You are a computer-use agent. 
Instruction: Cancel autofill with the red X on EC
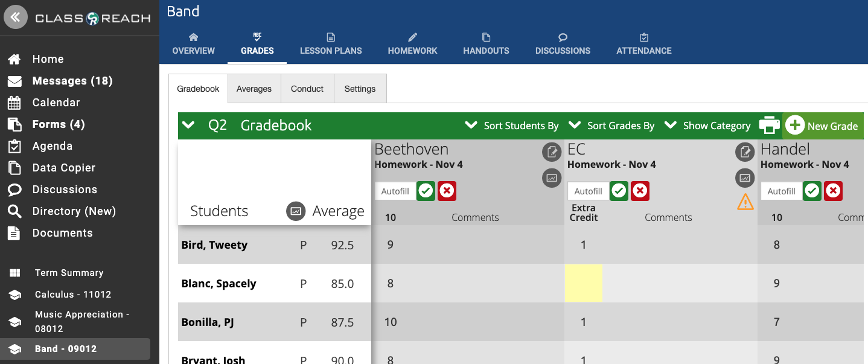[640, 191]
